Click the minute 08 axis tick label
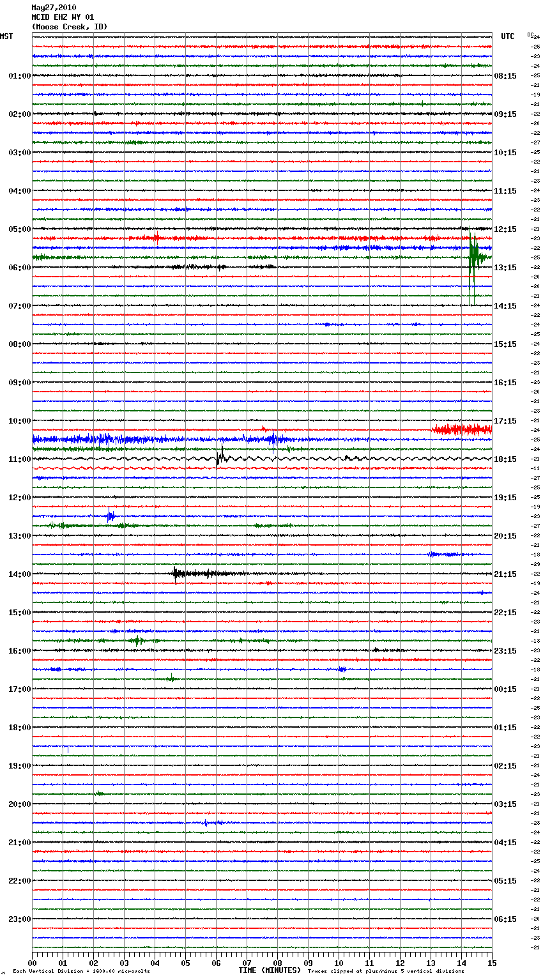The height and width of the screenshot is (980, 543). click(x=277, y=963)
